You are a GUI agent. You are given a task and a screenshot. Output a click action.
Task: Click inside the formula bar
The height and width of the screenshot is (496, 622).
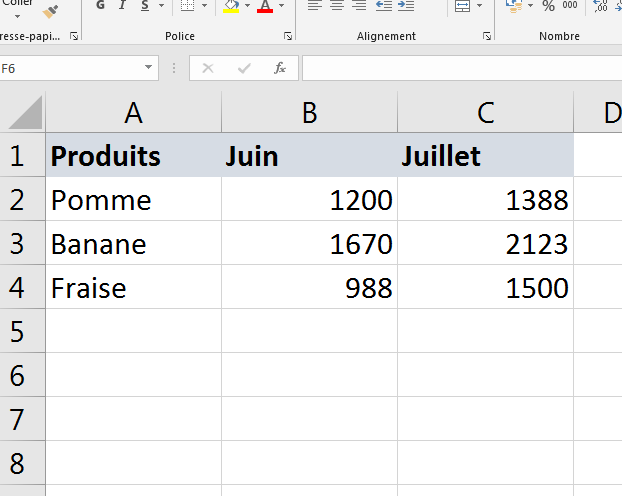pyautogui.click(x=460, y=68)
